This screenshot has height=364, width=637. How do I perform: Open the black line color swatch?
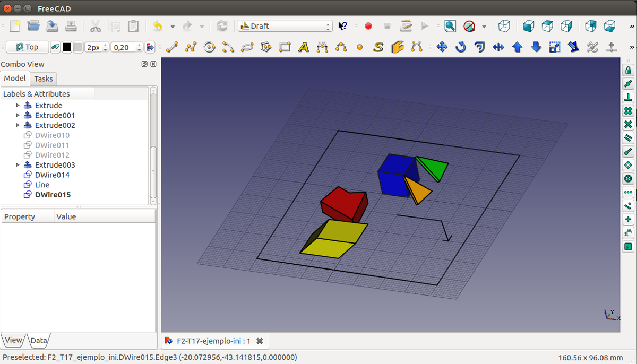click(67, 47)
